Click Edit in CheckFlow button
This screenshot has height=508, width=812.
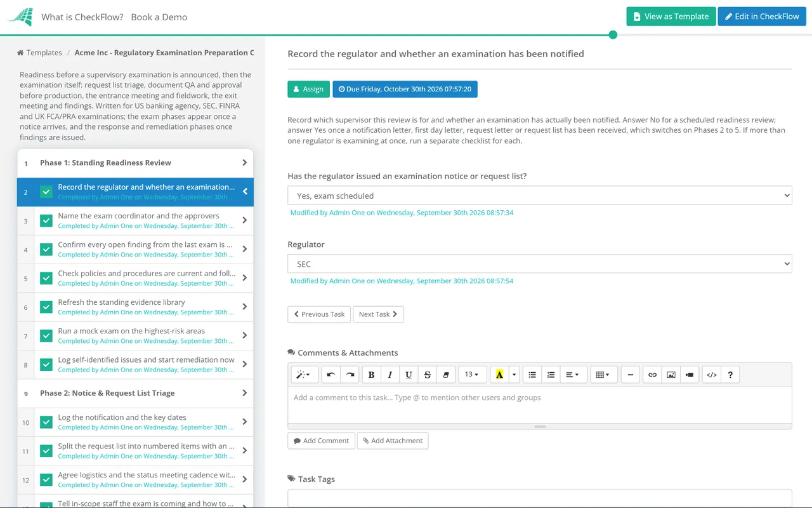(x=762, y=17)
